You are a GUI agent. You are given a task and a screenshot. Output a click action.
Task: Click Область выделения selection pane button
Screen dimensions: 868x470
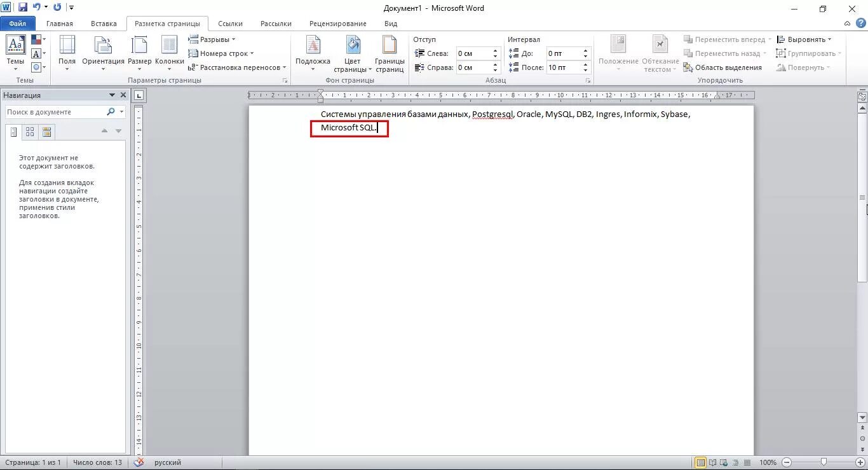point(722,67)
